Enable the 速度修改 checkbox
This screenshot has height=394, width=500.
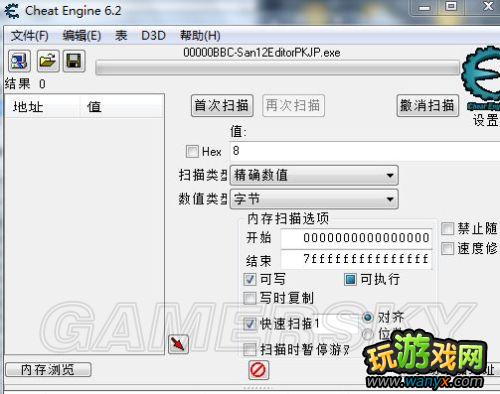click(x=447, y=248)
